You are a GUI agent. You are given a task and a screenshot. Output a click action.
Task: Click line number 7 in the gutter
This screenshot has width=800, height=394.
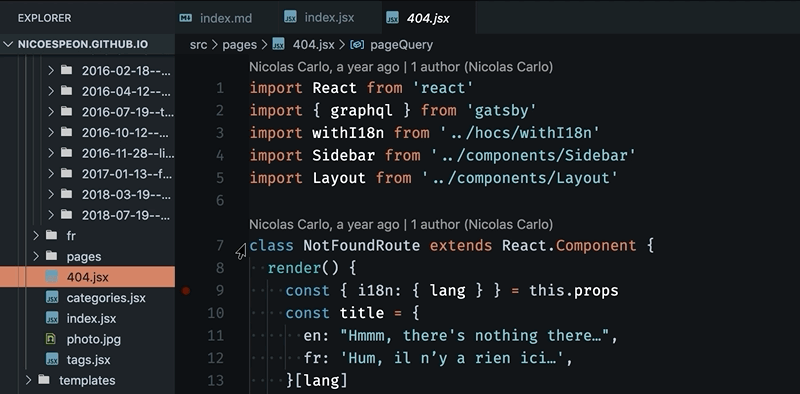(220, 246)
